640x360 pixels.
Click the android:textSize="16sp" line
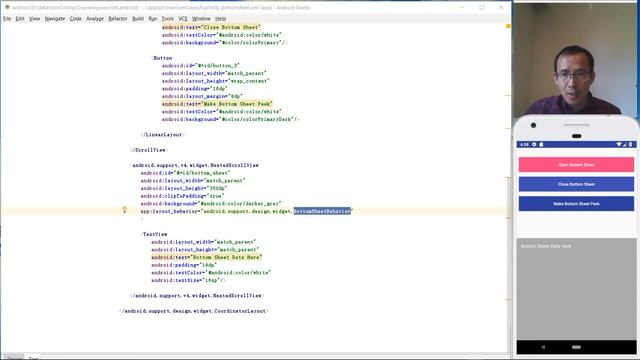(x=188, y=280)
